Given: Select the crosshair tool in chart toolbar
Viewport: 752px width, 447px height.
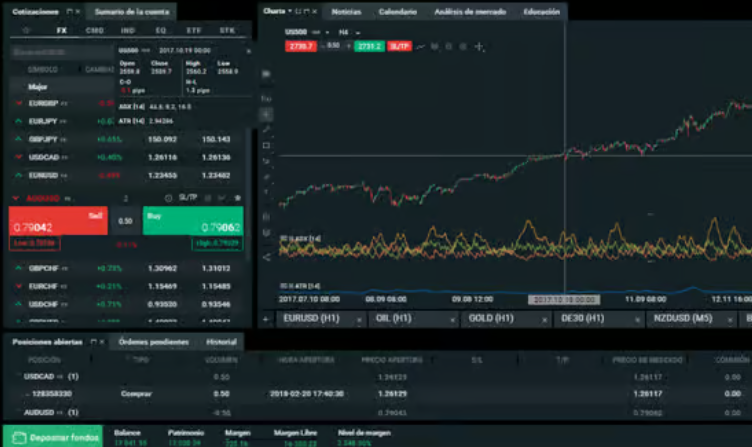Looking at the screenshot, I should [x=479, y=46].
